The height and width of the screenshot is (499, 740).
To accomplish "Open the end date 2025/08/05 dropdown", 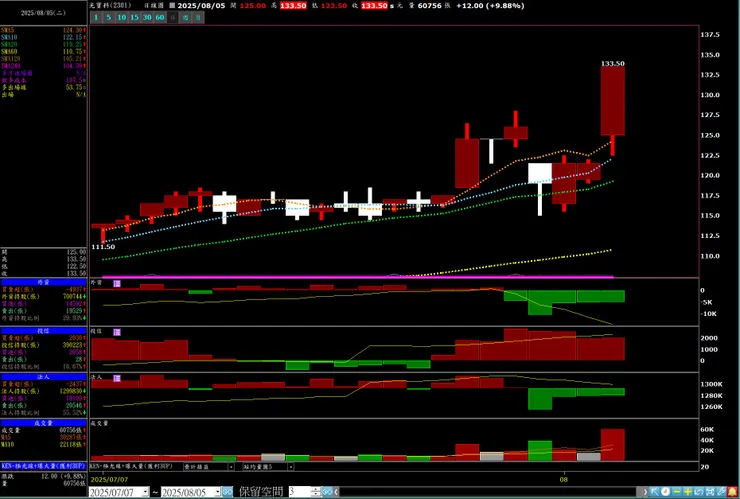I will click(218, 492).
